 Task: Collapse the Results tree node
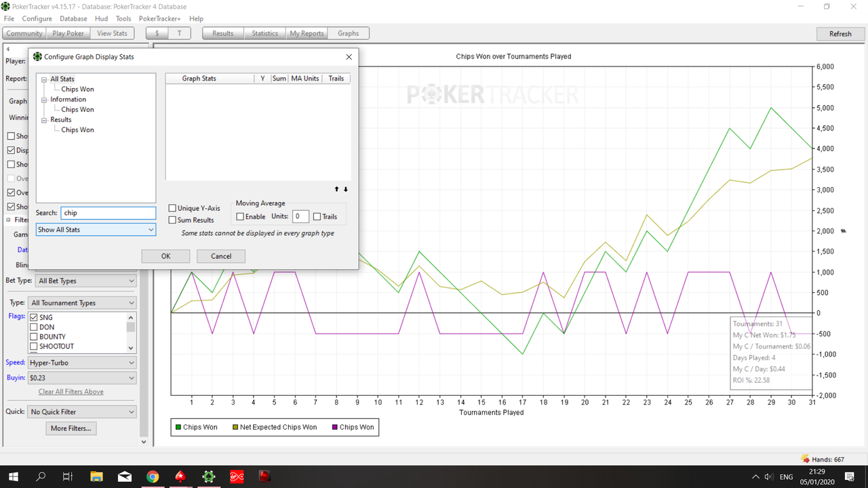pyautogui.click(x=44, y=120)
